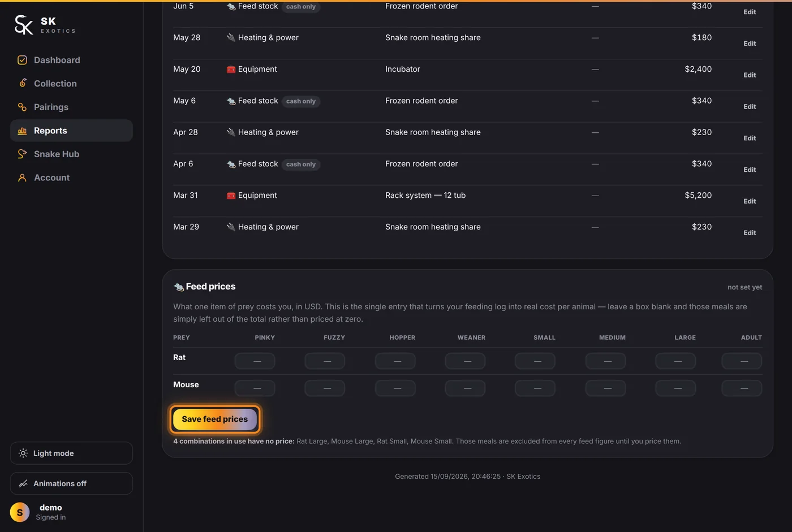Click the Mouse Small price field
792x532 pixels.
(x=535, y=388)
